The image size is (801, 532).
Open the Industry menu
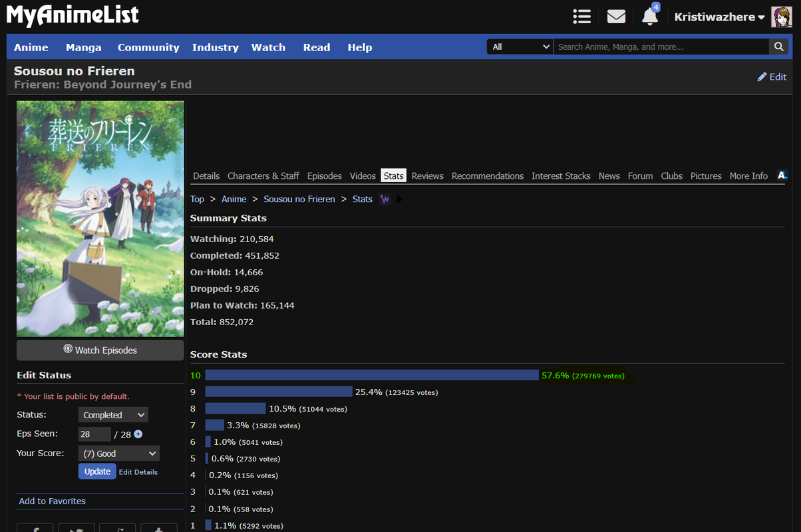[x=215, y=47]
